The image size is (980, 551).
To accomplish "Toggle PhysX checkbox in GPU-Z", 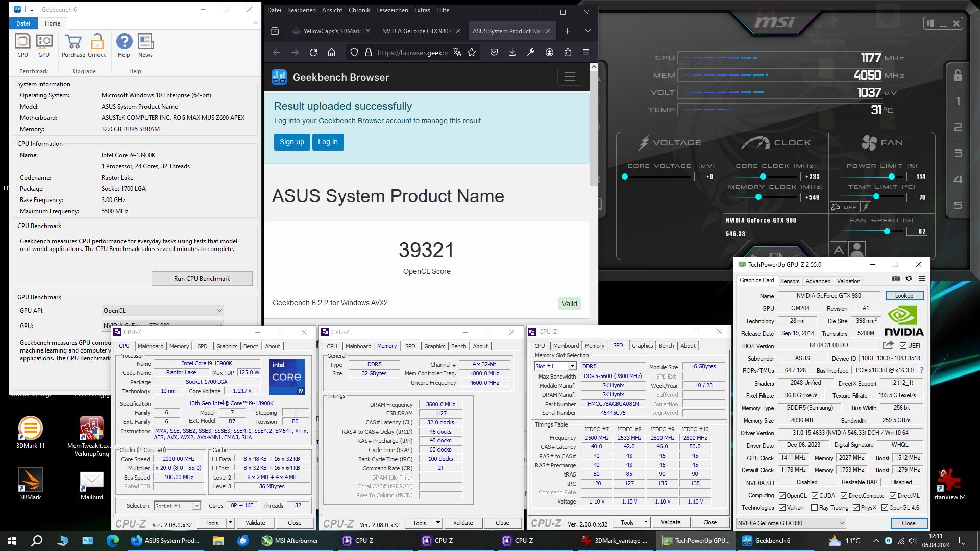I will pyautogui.click(x=856, y=508).
